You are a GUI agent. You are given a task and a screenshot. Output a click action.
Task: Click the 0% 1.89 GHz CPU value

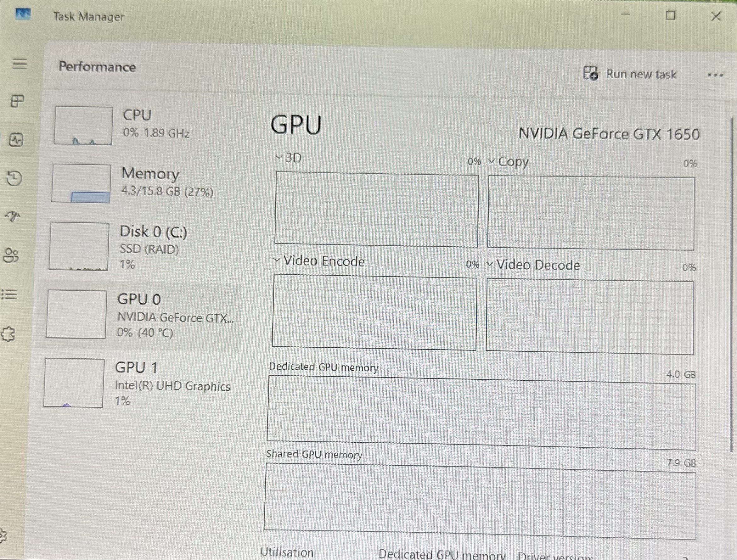tap(156, 133)
